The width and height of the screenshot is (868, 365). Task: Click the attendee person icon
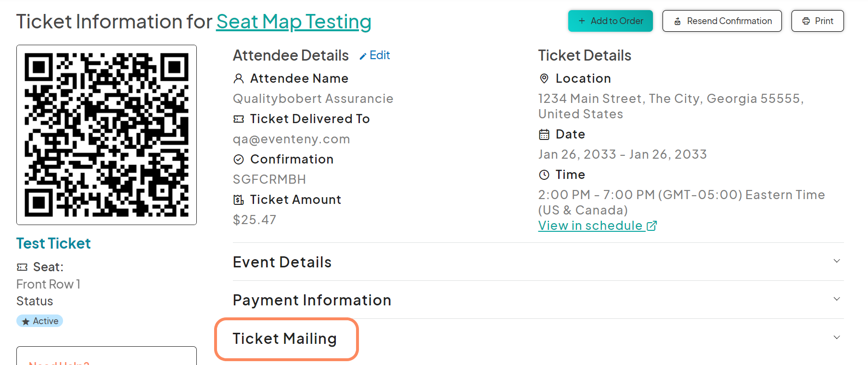(239, 78)
